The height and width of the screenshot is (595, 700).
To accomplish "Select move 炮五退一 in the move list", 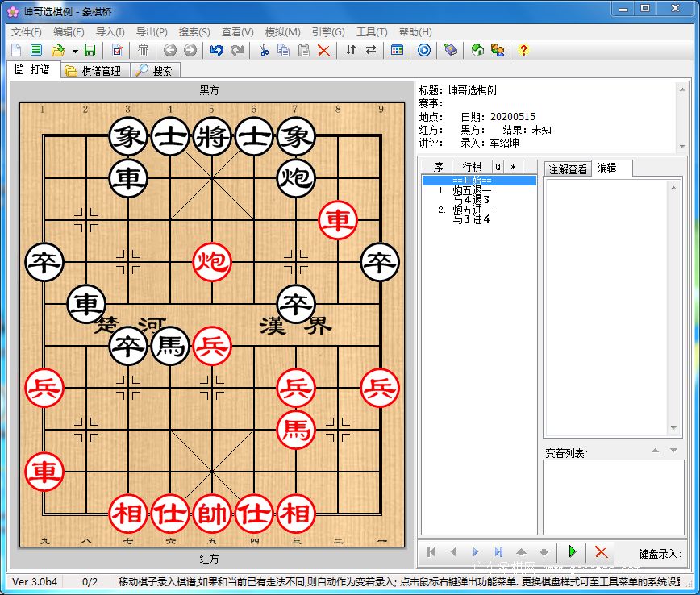I will point(471,191).
